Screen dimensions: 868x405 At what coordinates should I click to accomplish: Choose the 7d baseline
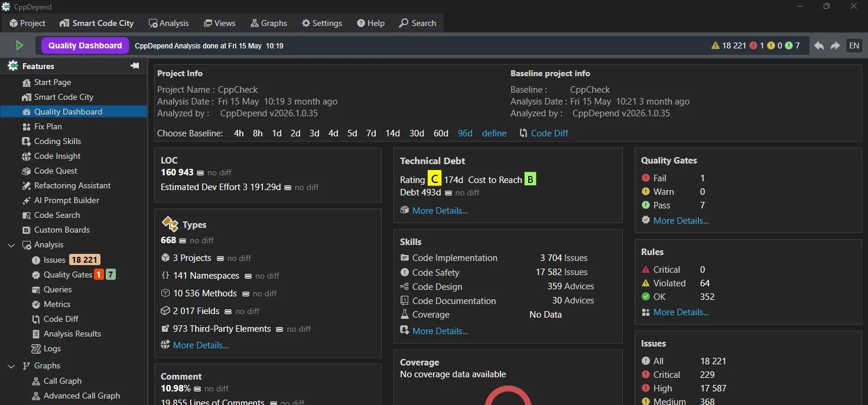[x=371, y=133]
